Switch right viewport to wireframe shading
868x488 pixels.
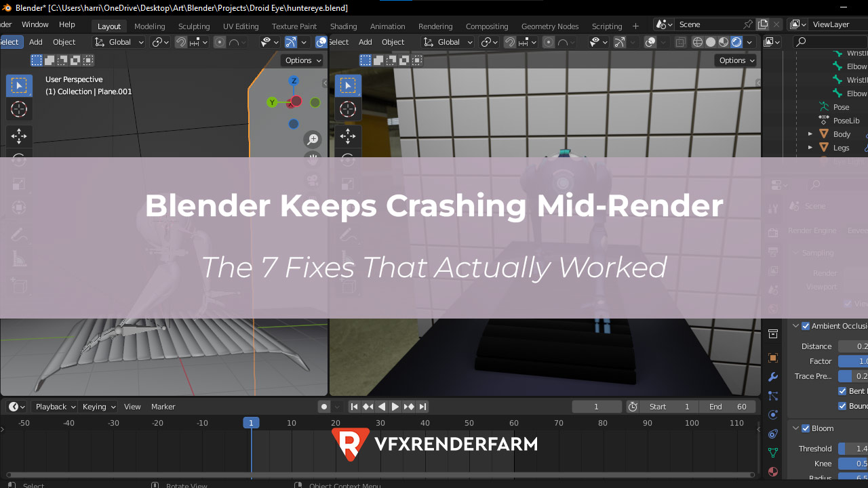point(698,42)
